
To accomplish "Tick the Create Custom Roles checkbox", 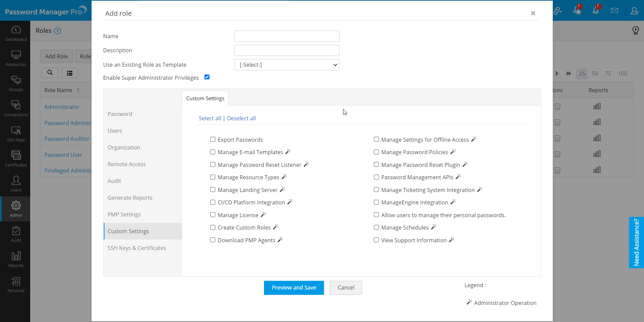I will click(213, 227).
